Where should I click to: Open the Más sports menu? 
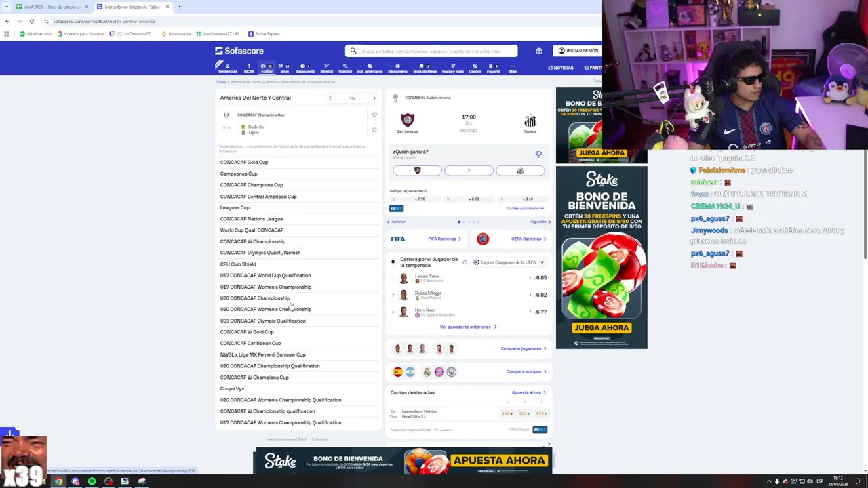[x=513, y=68]
